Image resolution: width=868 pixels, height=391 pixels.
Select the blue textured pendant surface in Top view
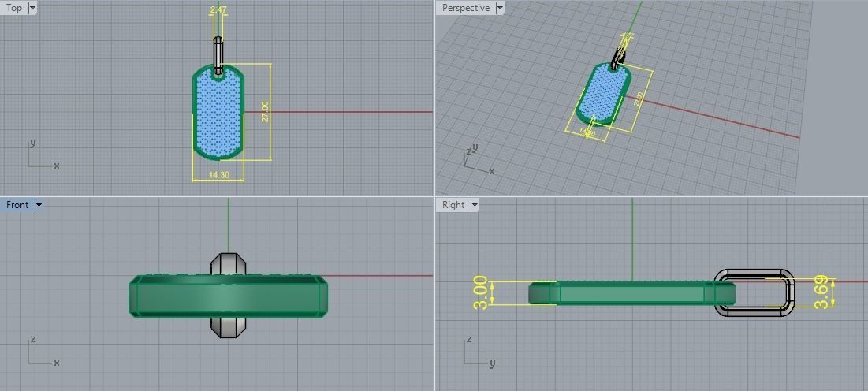click(x=218, y=115)
